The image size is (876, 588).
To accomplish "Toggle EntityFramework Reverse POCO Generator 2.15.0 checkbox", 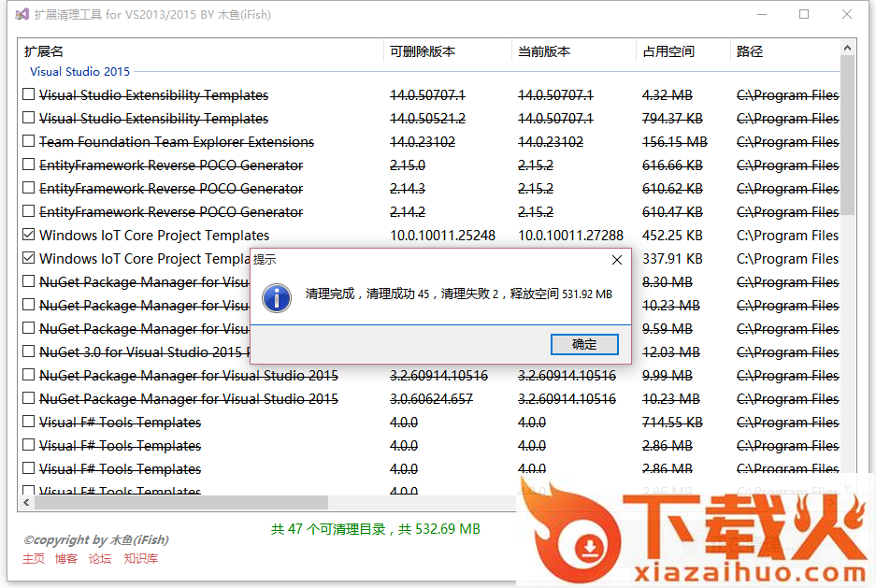I will click(28, 165).
